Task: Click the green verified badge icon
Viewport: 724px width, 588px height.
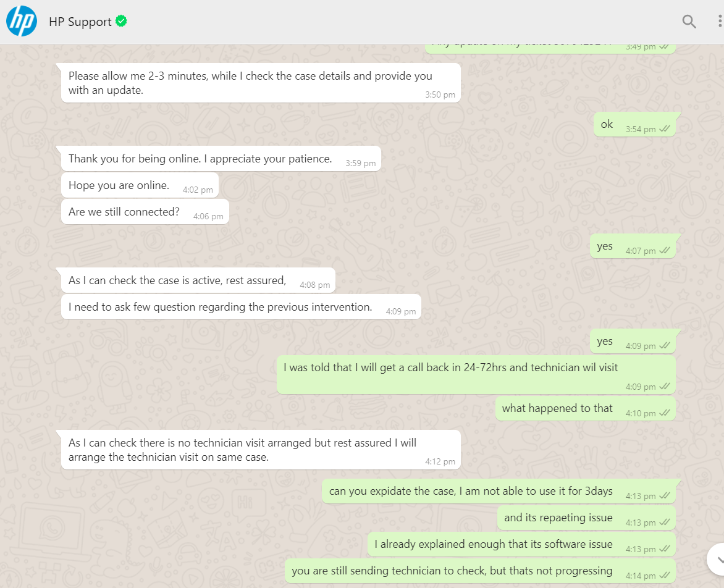Action: (122, 22)
